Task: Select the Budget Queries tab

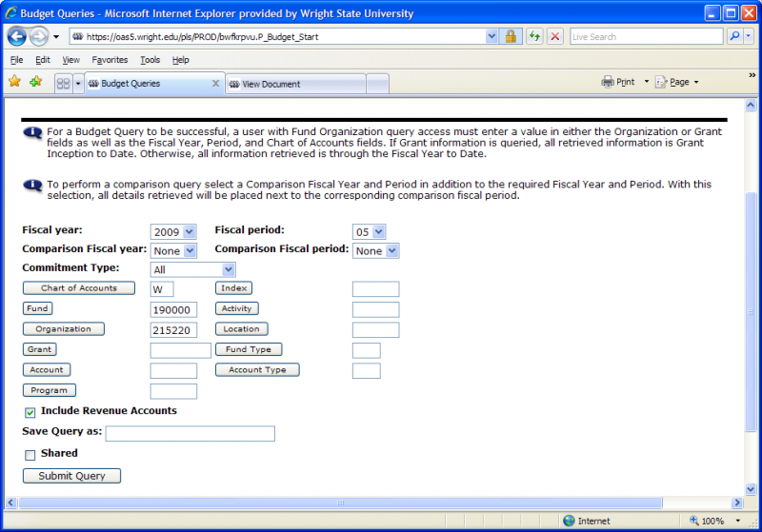Action: [154, 84]
